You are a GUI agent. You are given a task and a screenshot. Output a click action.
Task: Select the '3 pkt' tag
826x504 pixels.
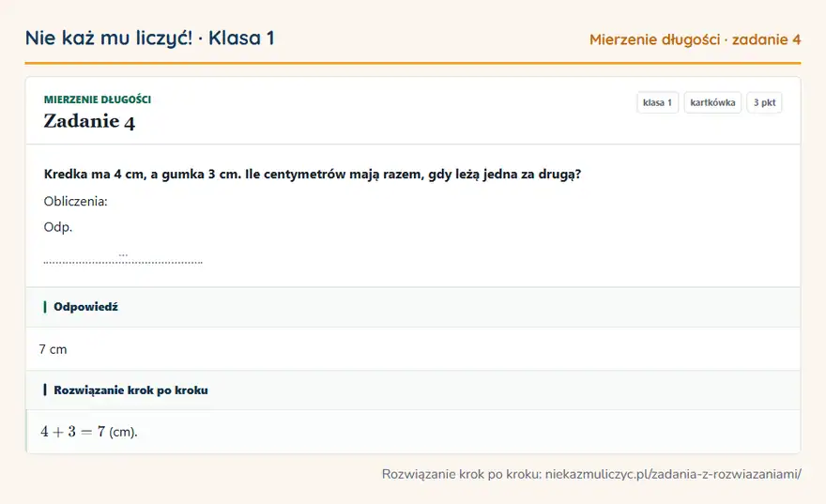764,102
